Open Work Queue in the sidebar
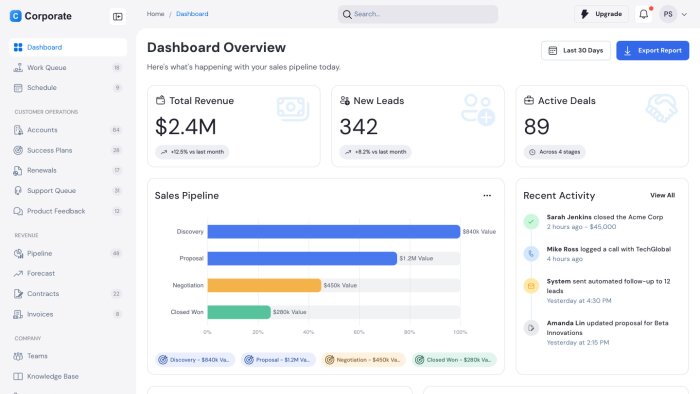This screenshot has height=394, width=700. [x=68, y=67]
